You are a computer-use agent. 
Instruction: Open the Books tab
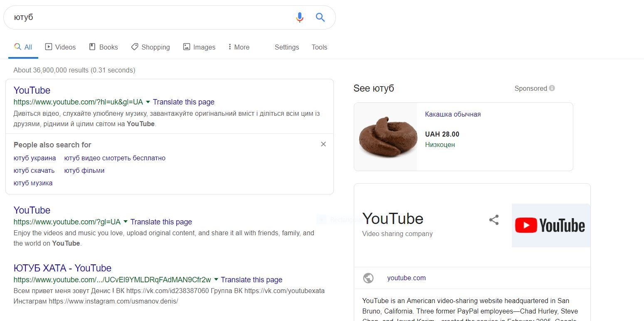coord(104,47)
